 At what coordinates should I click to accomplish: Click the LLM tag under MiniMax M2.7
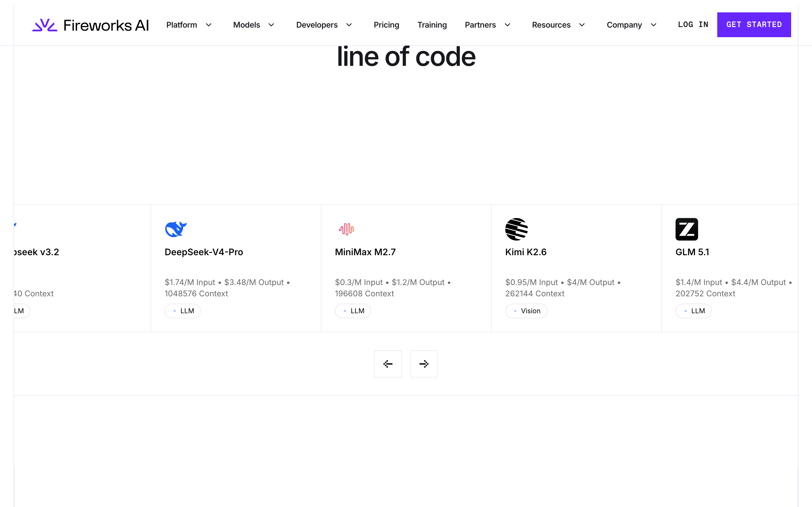[x=353, y=311]
